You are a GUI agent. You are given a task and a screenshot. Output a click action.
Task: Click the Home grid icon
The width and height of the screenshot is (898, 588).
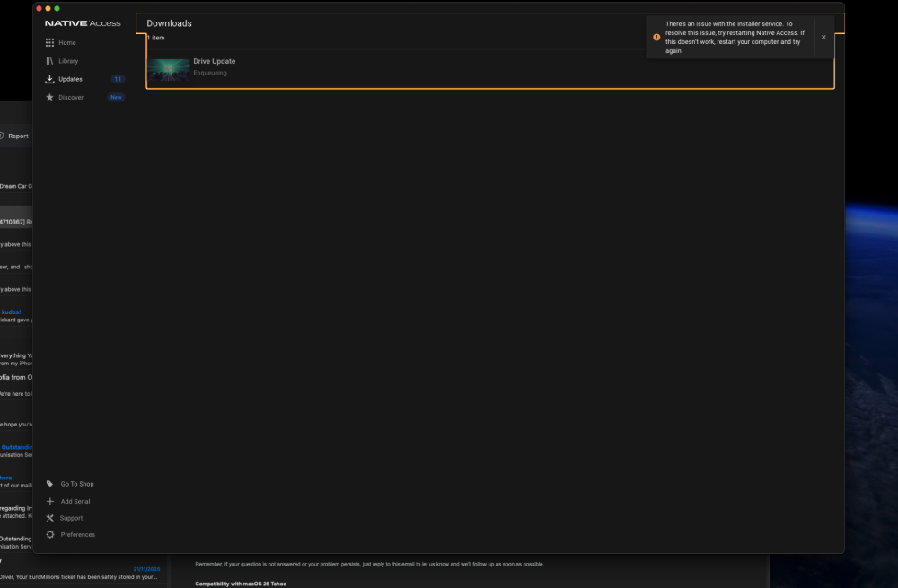(49, 43)
